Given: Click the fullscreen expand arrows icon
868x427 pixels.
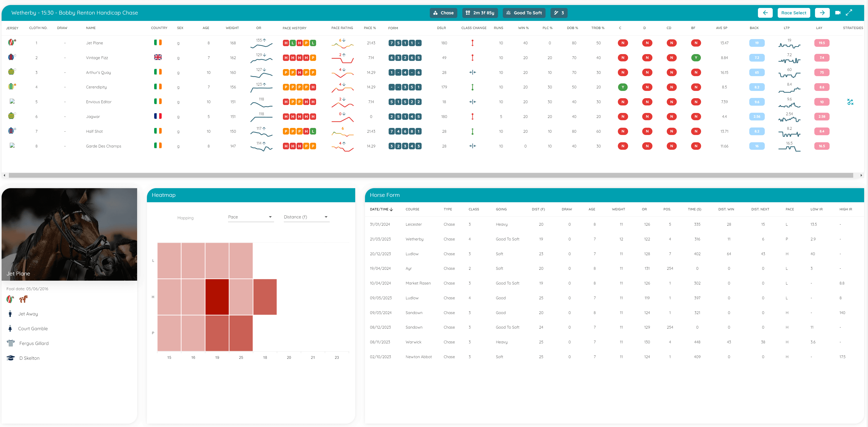Looking at the screenshot, I should (x=849, y=12).
